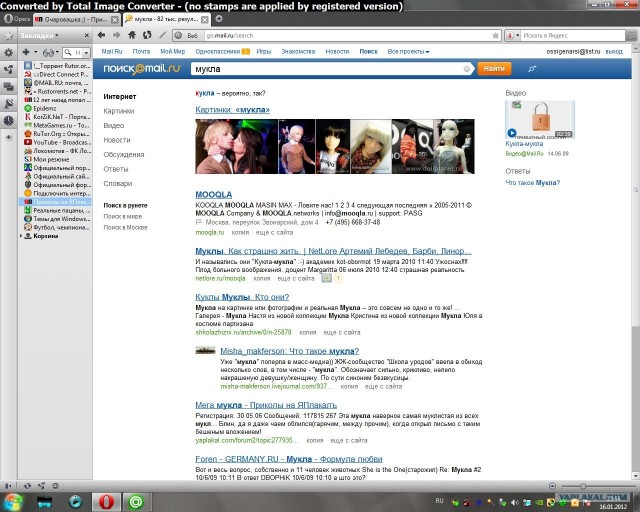640x512 pixels.
Task: Click the Windows Start button
Action: [12, 501]
